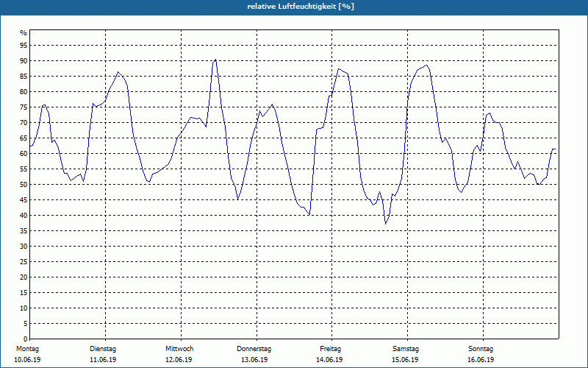Click the y-axis value 25
The width and height of the screenshot is (588, 368).
tap(24, 262)
